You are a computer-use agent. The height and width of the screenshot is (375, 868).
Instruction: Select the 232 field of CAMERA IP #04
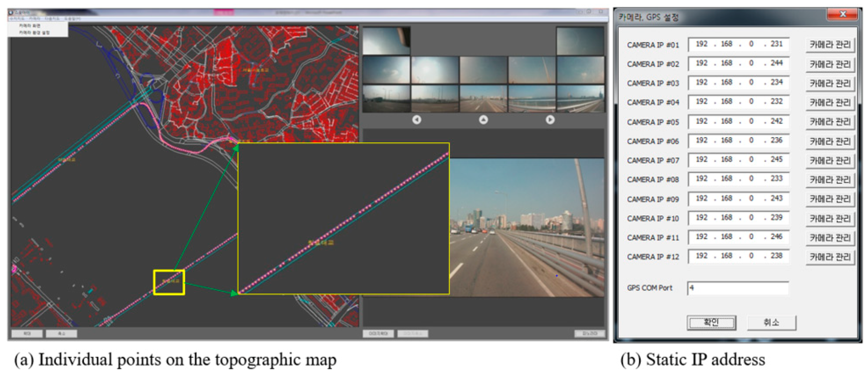pos(776,102)
